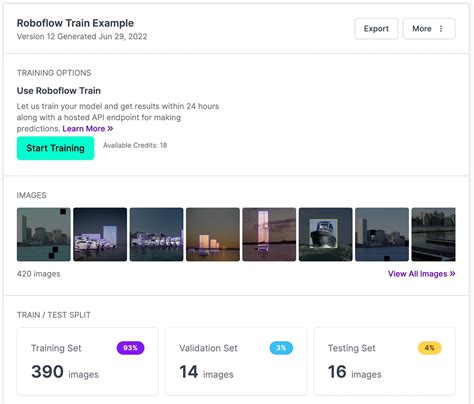Open the More options menu
474x404 pixels.
pyautogui.click(x=429, y=29)
